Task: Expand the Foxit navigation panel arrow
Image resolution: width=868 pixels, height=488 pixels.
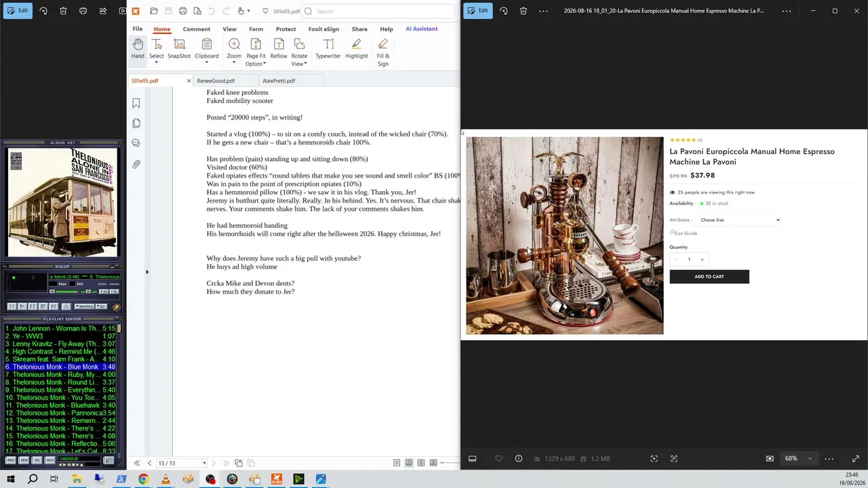Action: [x=147, y=272]
